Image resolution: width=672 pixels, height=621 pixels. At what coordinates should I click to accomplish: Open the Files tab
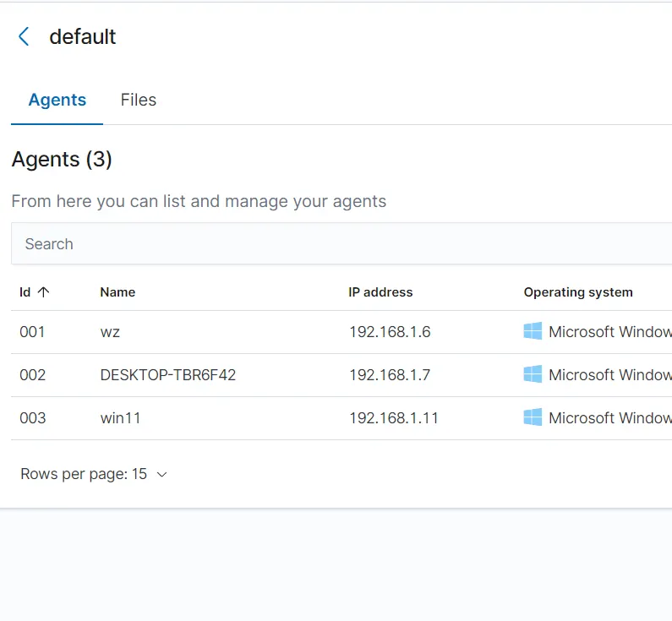(x=138, y=100)
